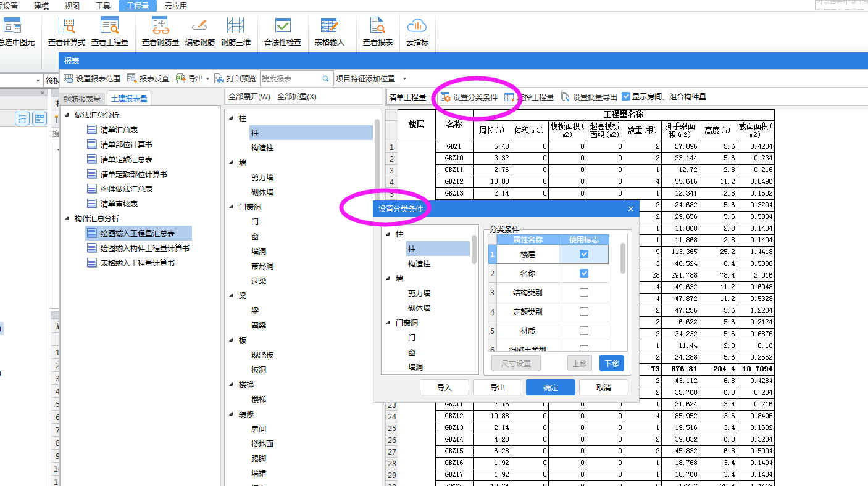Open 视图 ribbon tab
The image size is (868, 486).
72,6
